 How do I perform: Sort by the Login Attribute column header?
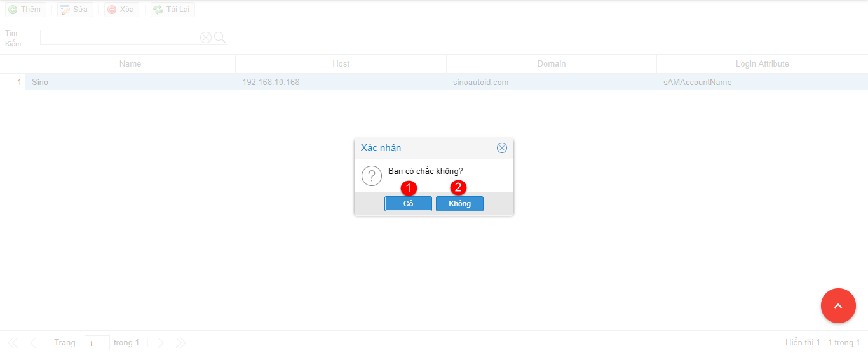click(x=762, y=63)
